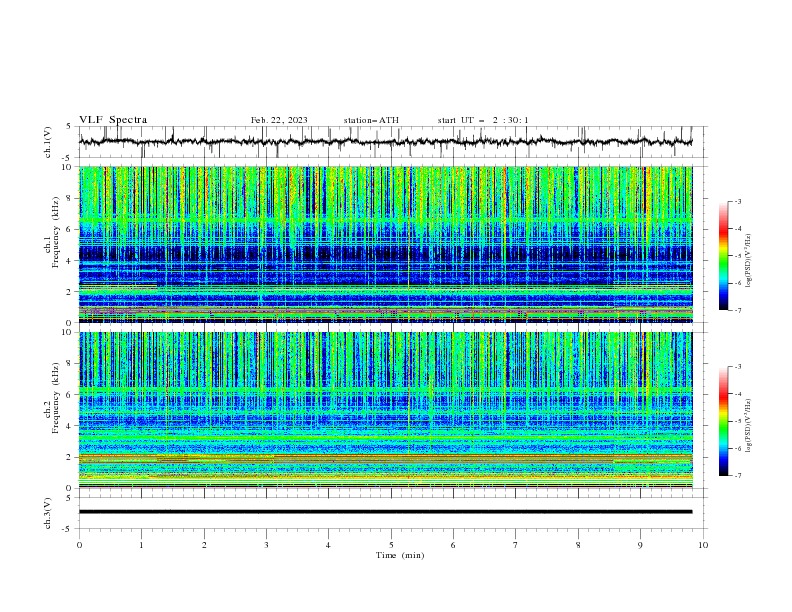
Task: Click the ch.1 spectrogram color scale bar
Action: [x=724, y=256]
